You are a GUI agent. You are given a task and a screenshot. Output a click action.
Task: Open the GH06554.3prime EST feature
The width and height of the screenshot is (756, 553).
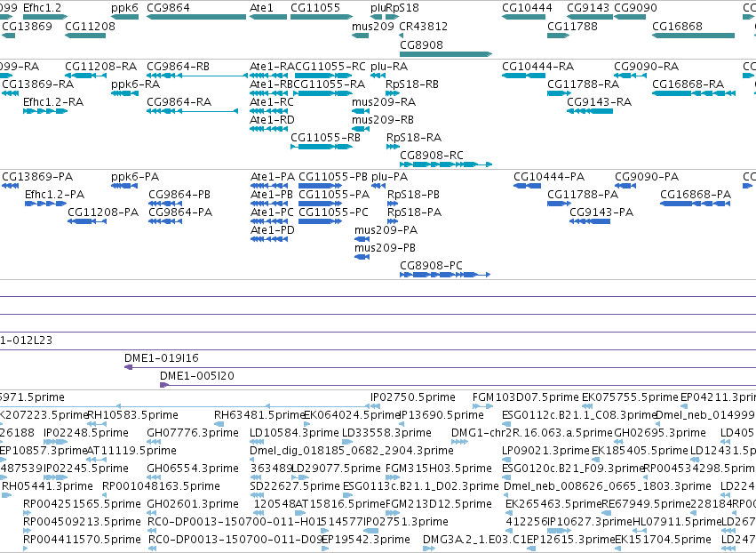tap(154, 477)
